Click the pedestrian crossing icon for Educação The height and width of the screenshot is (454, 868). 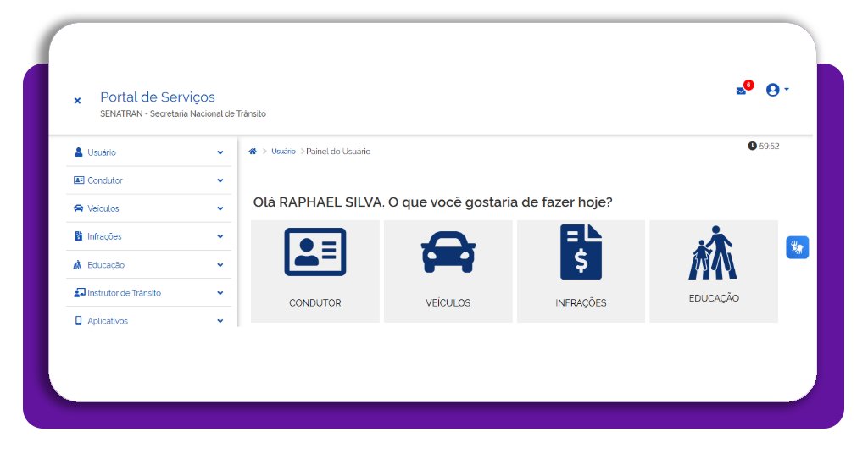(713, 252)
